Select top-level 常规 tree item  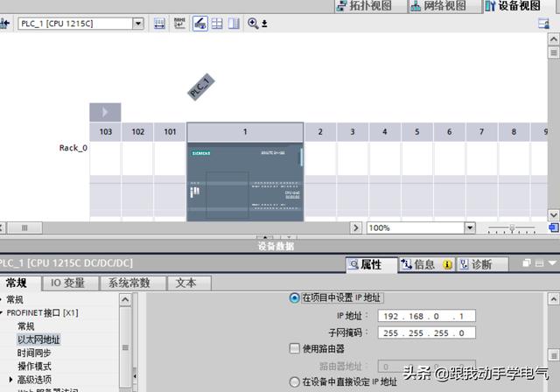click(x=15, y=299)
